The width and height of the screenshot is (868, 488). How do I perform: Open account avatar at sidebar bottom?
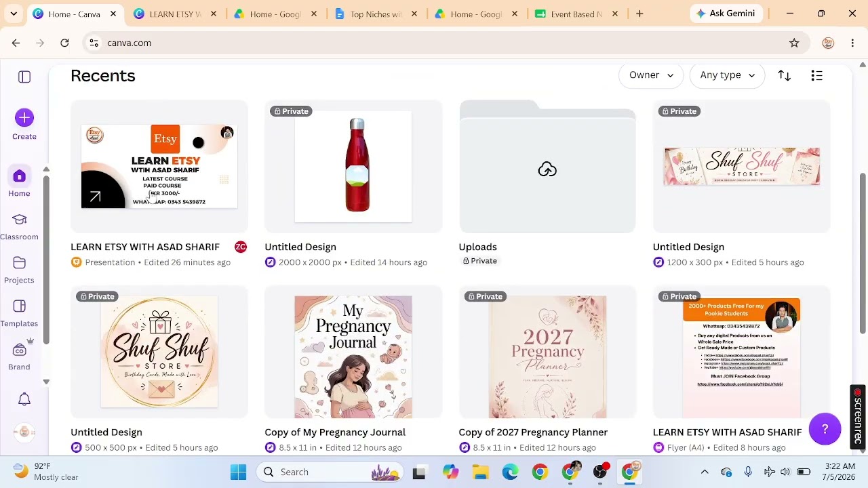pos(24,432)
